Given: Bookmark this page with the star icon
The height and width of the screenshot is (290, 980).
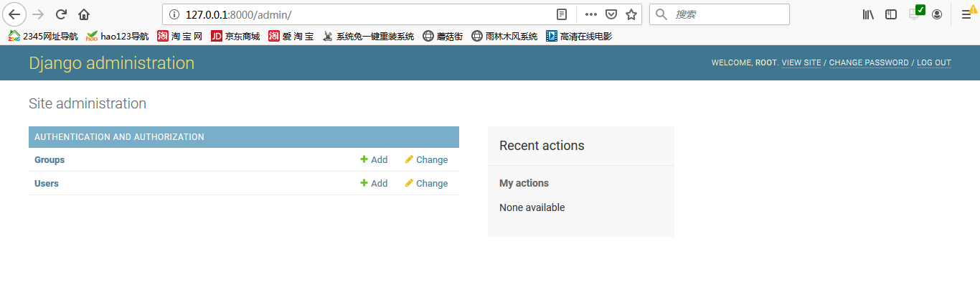Looking at the screenshot, I should click(631, 14).
